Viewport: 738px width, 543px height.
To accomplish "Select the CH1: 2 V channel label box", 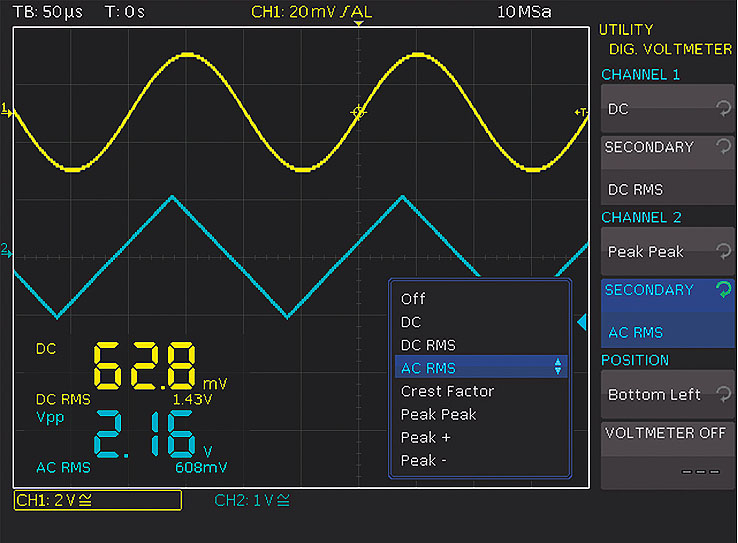I will click(x=98, y=500).
